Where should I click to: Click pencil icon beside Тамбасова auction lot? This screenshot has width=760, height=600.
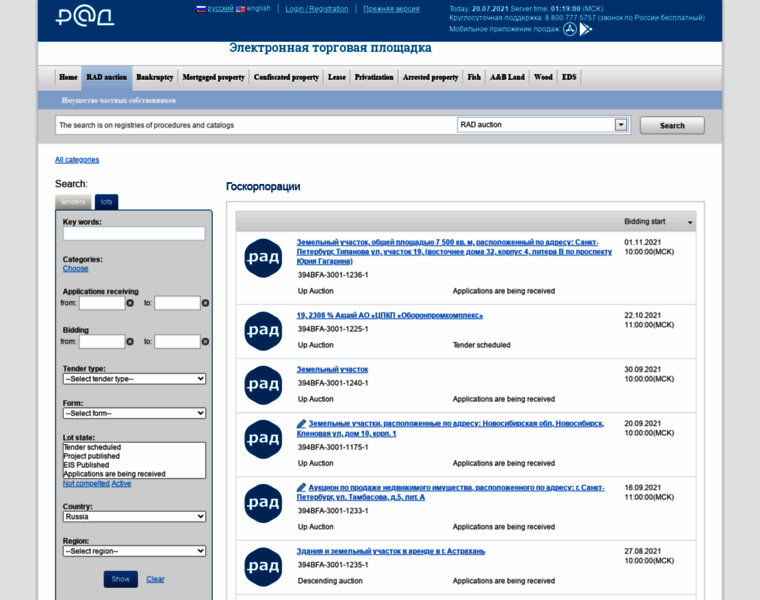point(301,488)
